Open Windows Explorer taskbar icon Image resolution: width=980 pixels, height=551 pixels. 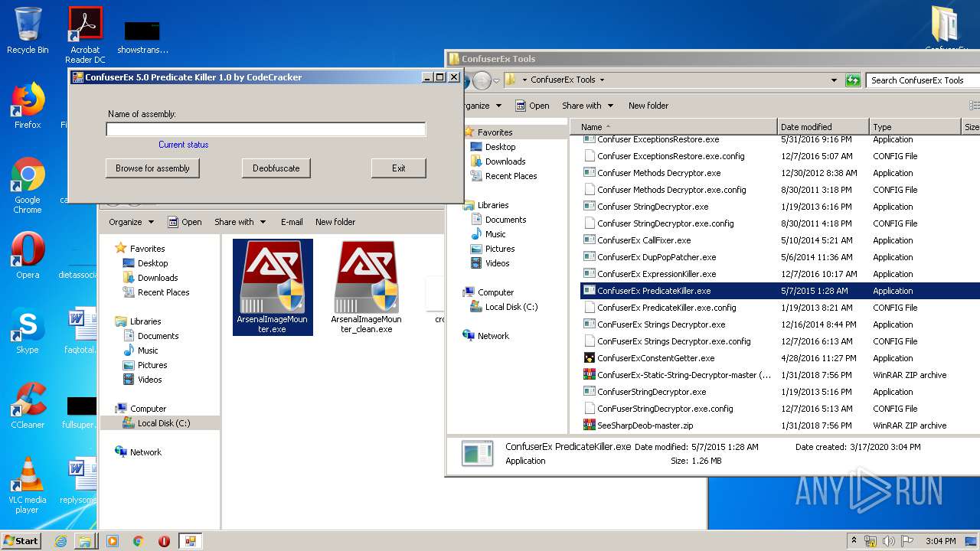[85, 541]
